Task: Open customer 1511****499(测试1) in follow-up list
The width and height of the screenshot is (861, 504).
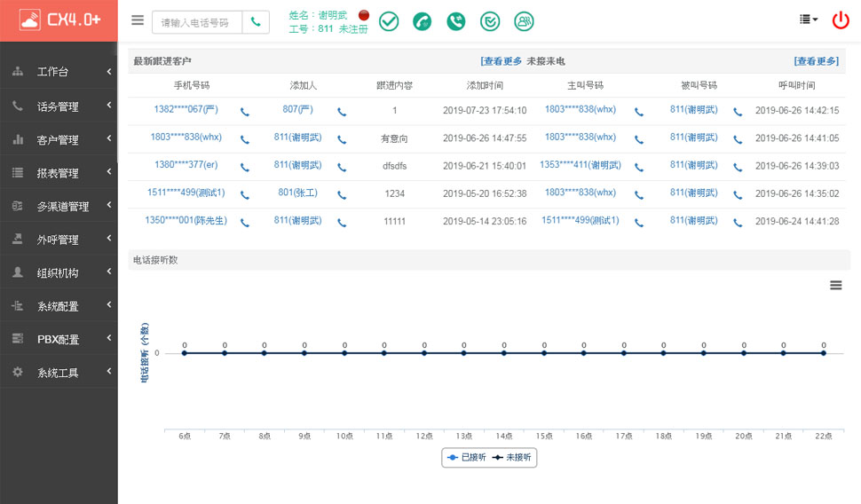Action: click(186, 193)
